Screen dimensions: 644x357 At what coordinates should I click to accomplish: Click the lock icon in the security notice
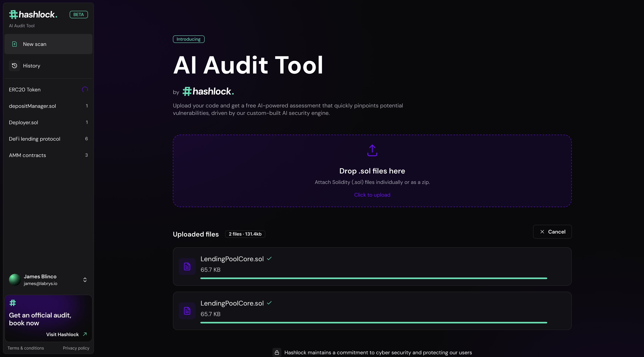(x=277, y=353)
